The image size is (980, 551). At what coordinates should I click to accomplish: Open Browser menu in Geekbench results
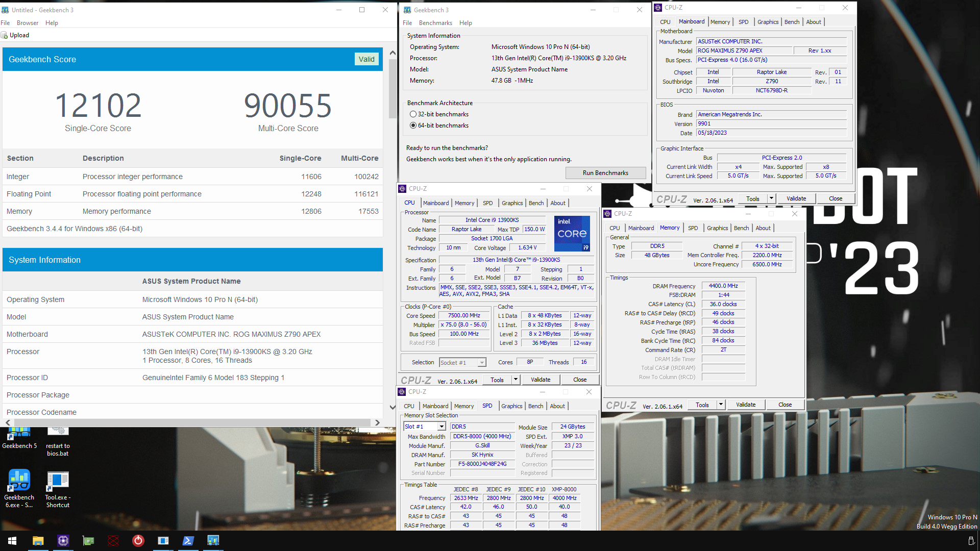click(28, 23)
